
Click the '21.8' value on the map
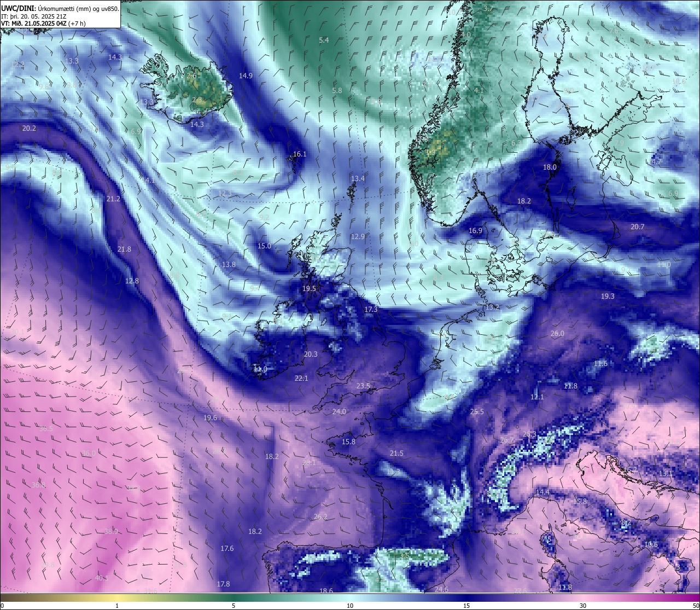[124, 249]
